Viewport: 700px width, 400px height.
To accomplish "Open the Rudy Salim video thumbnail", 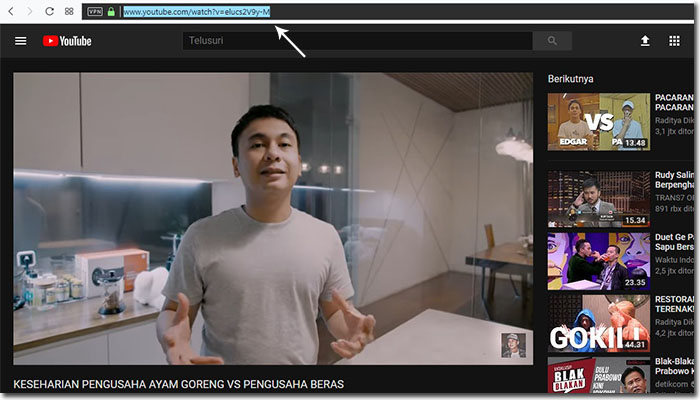I will [599, 199].
